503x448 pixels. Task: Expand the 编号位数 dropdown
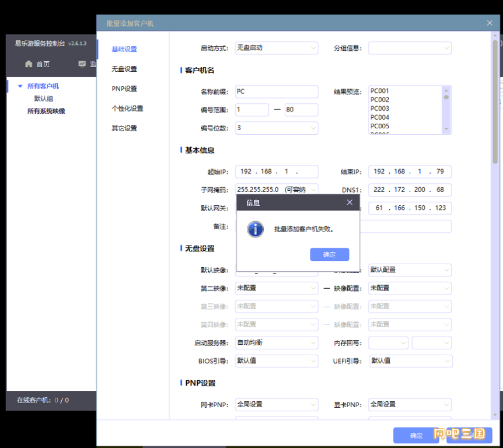point(277,128)
